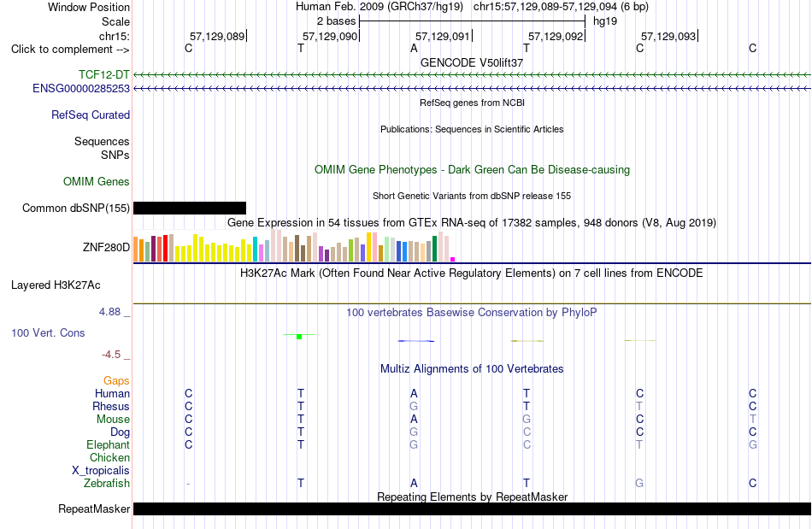This screenshot has width=812, height=529.
Task: Click 'Multiz Alignments of 100 Vertebrates' title
Action: coord(472,369)
